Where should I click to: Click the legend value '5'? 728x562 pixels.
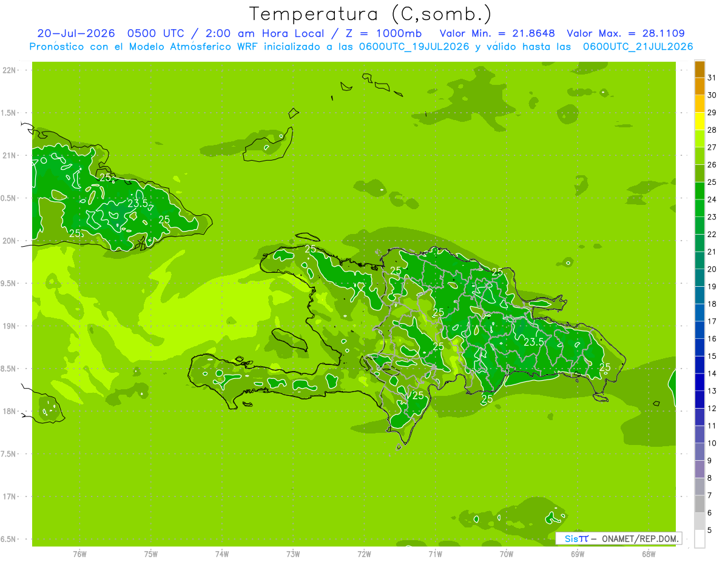coord(710,530)
